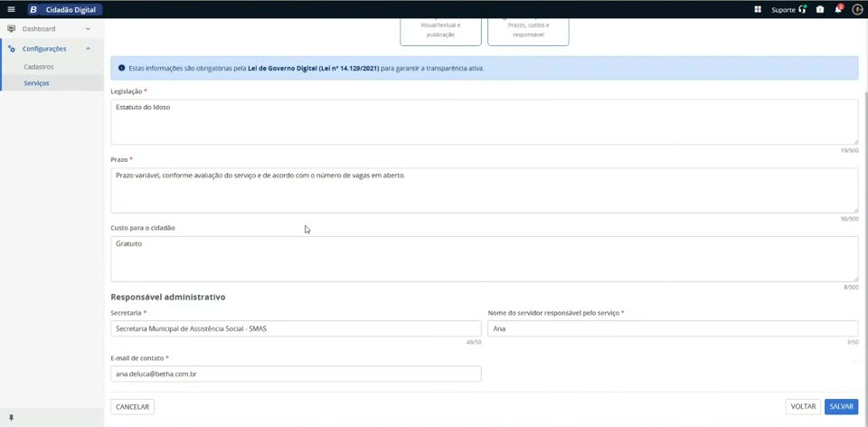Click the Dashboard monitor icon
The height and width of the screenshot is (427, 868).
pyautogui.click(x=11, y=29)
